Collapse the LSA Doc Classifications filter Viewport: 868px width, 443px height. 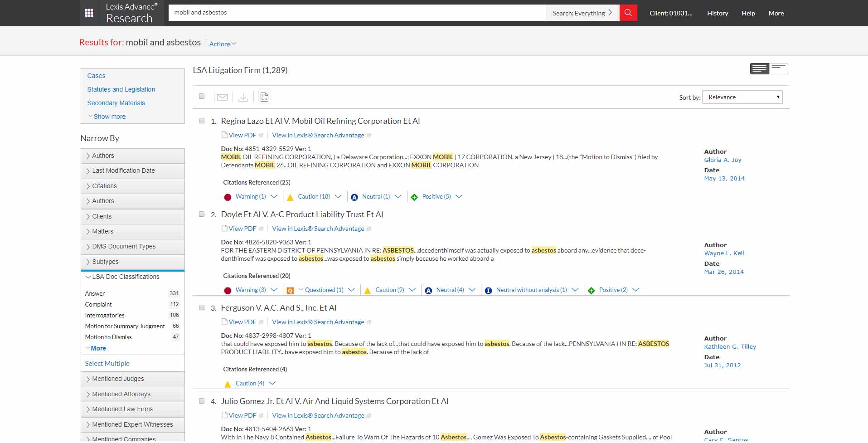133,277
